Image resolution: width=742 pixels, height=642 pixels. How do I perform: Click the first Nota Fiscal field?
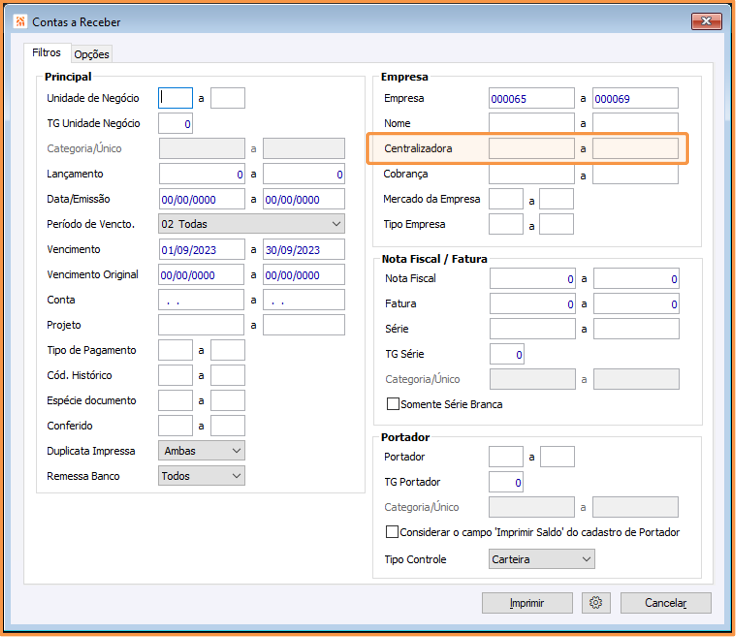pos(532,279)
